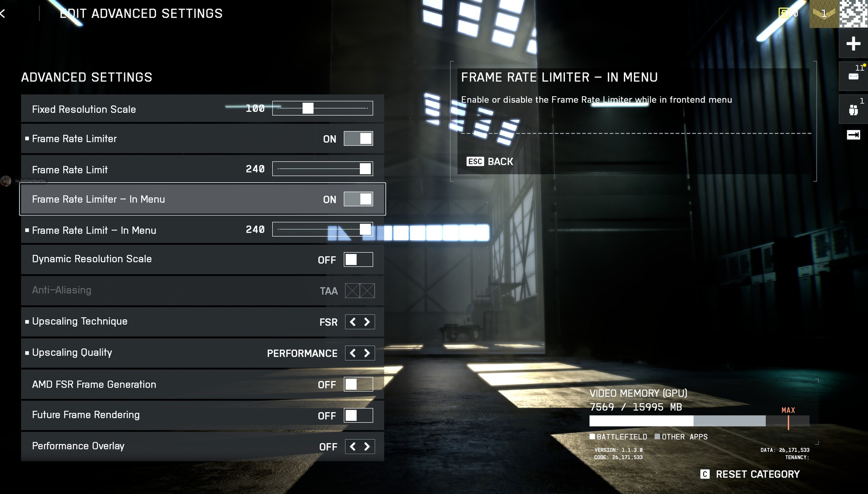
Task: Adjust the Fixed Resolution Scale slider
Action: 323,108
